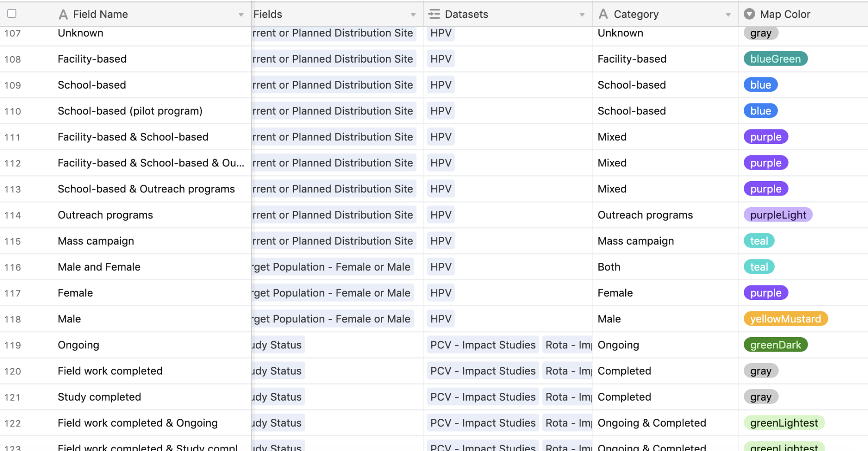This screenshot has width=868, height=451.
Task: Click Completed category in row 120
Action: 624,371
